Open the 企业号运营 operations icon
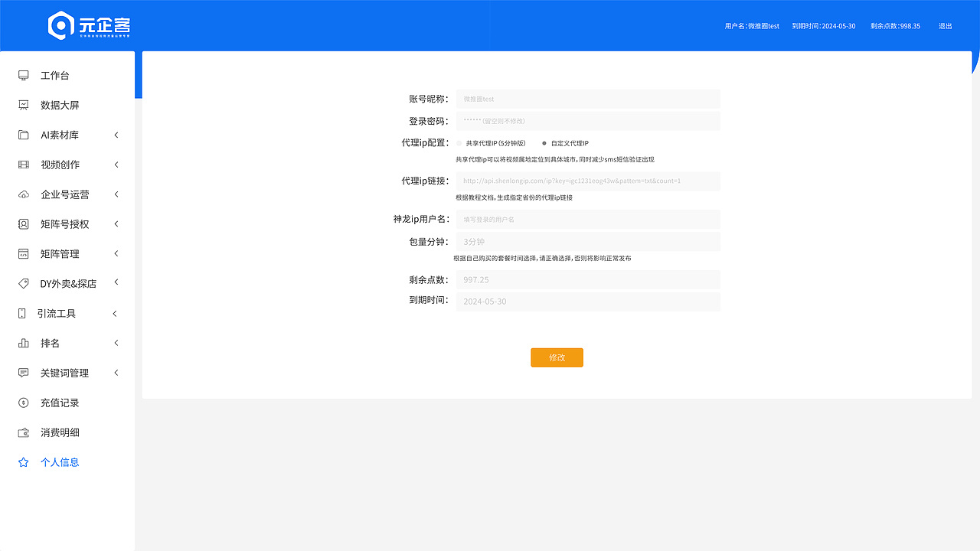Viewport: 980px width, 551px height. pos(22,194)
